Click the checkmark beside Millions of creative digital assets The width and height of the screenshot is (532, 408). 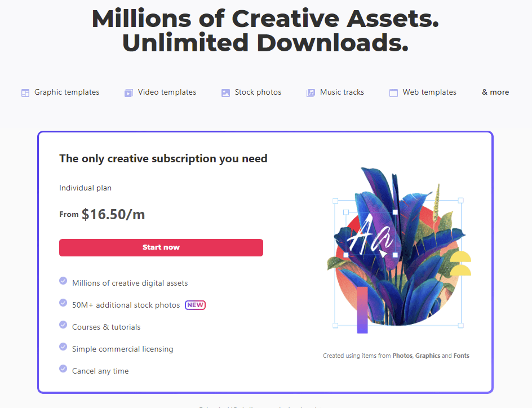[x=63, y=281]
